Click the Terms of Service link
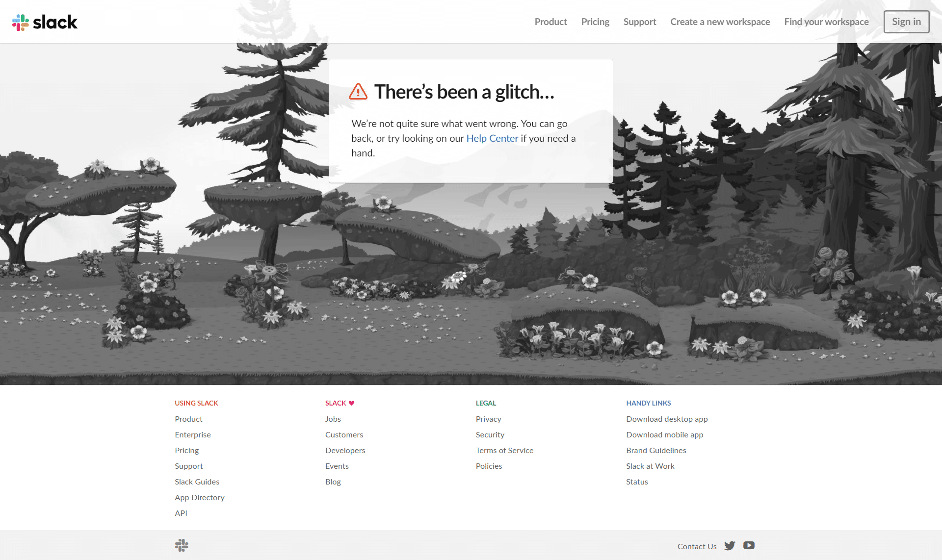942x560 pixels. point(505,449)
